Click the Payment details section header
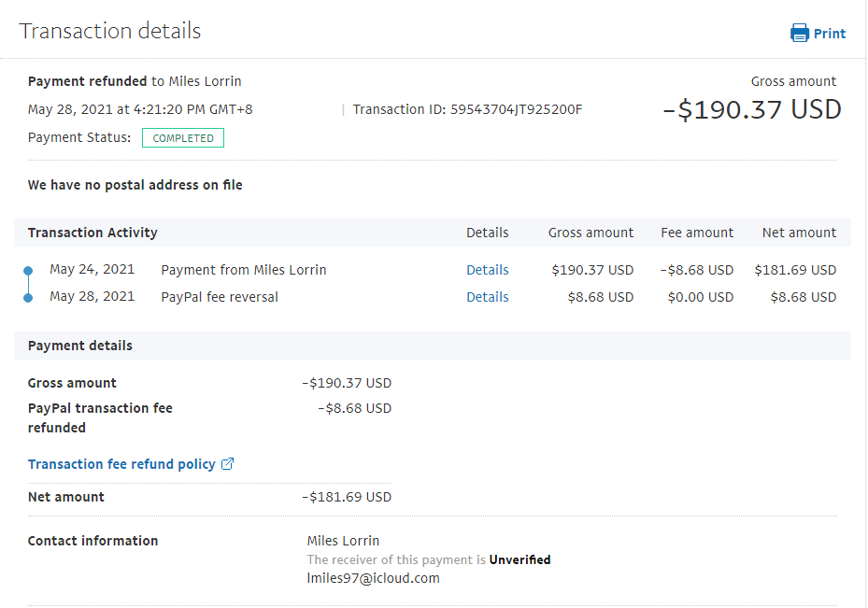 coord(80,346)
